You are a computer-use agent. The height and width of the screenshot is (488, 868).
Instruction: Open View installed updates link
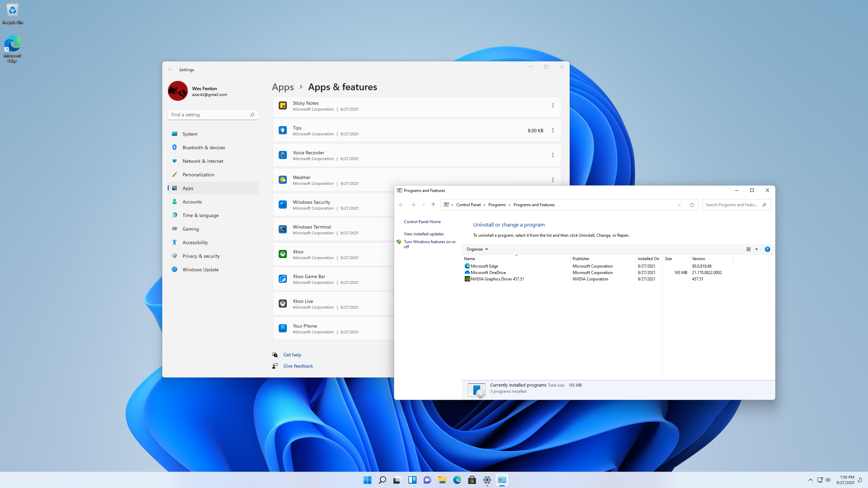[423, 234]
